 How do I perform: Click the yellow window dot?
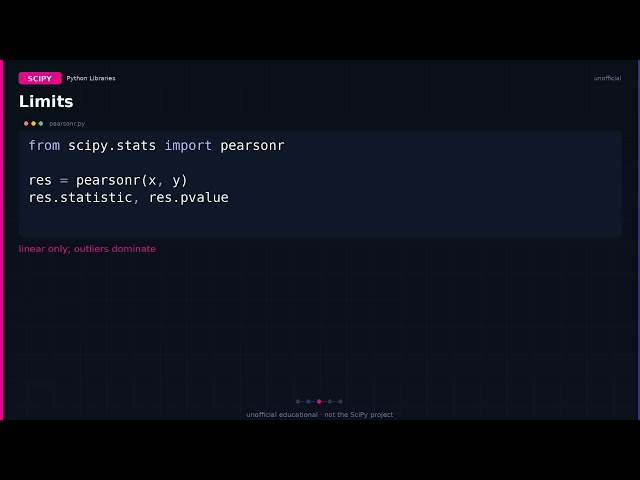click(x=33, y=123)
